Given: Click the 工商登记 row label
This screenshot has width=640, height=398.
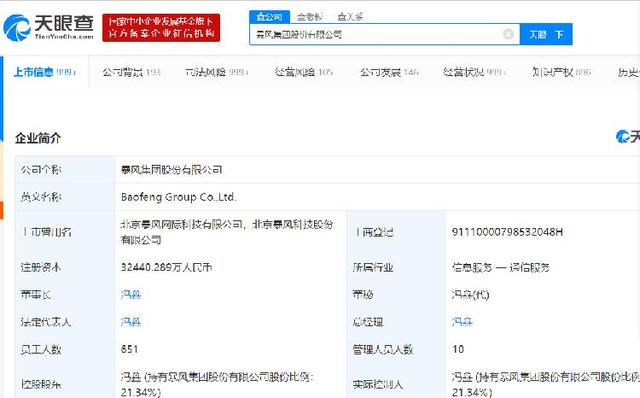Looking at the screenshot, I should click(373, 232).
